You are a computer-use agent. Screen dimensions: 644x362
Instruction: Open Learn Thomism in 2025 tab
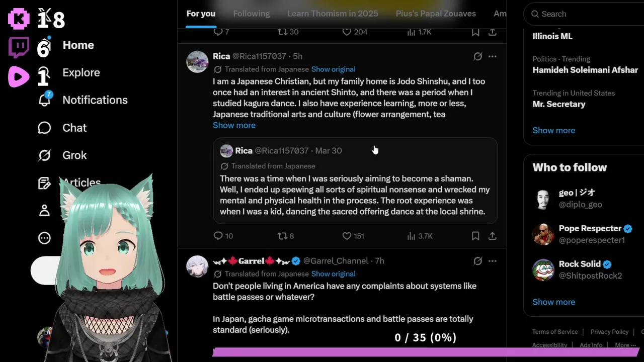point(333,14)
